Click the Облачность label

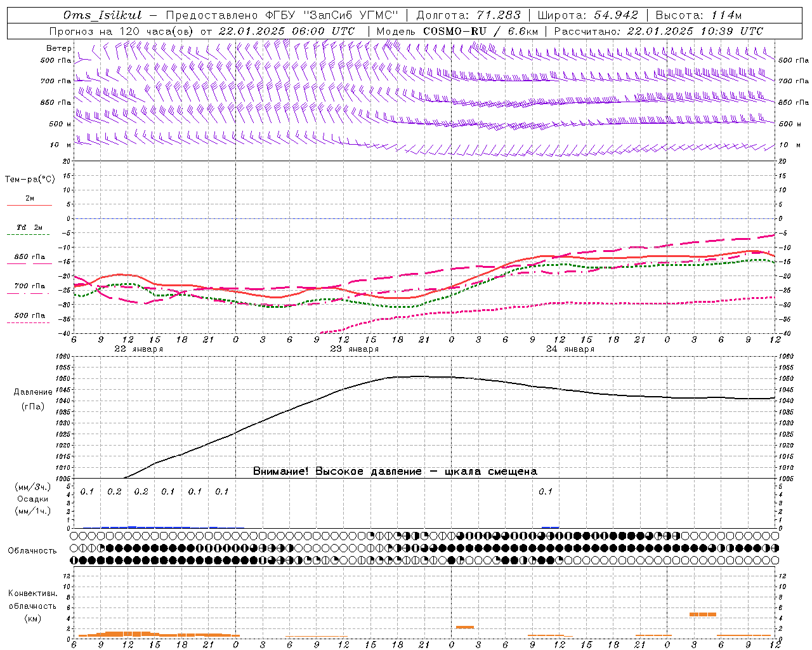pyautogui.click(x=32, y=551)
